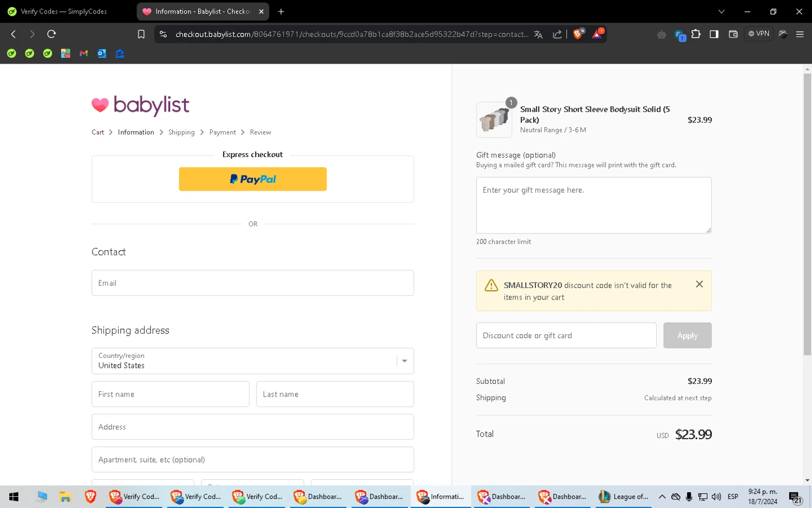Focus the First name field
The image size is (812, 508).
[x=171, y=394]
